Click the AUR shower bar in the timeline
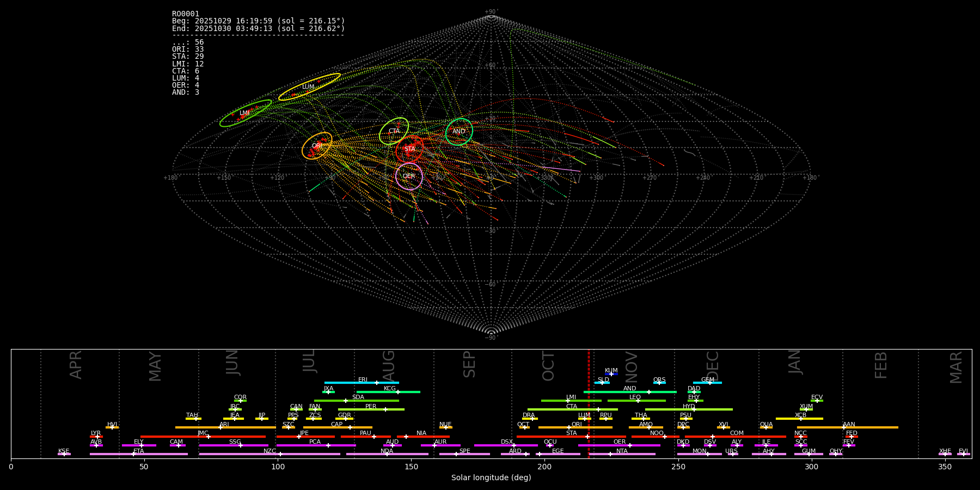Image resolution: width=980 pixels, height=490 pixels. coord(440,445)
